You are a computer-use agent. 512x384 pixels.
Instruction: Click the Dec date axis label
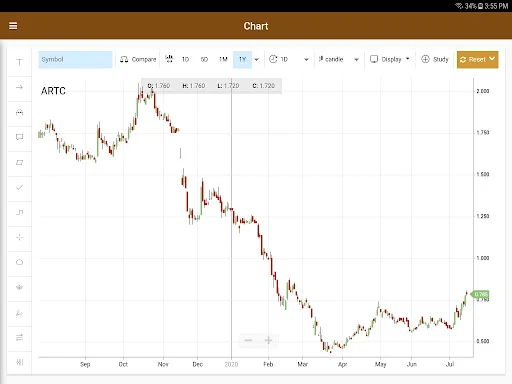tap(198, 364)
